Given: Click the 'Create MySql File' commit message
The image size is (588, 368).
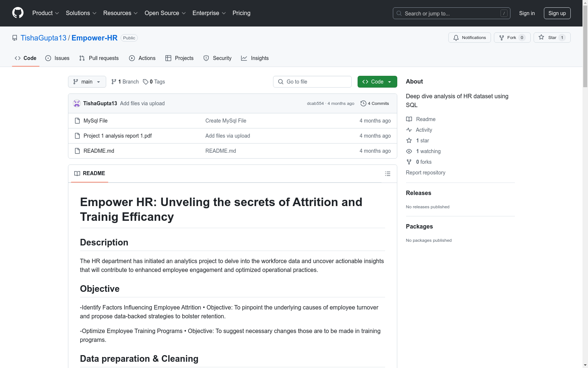Looking at the screenshot, I should 226,121.
